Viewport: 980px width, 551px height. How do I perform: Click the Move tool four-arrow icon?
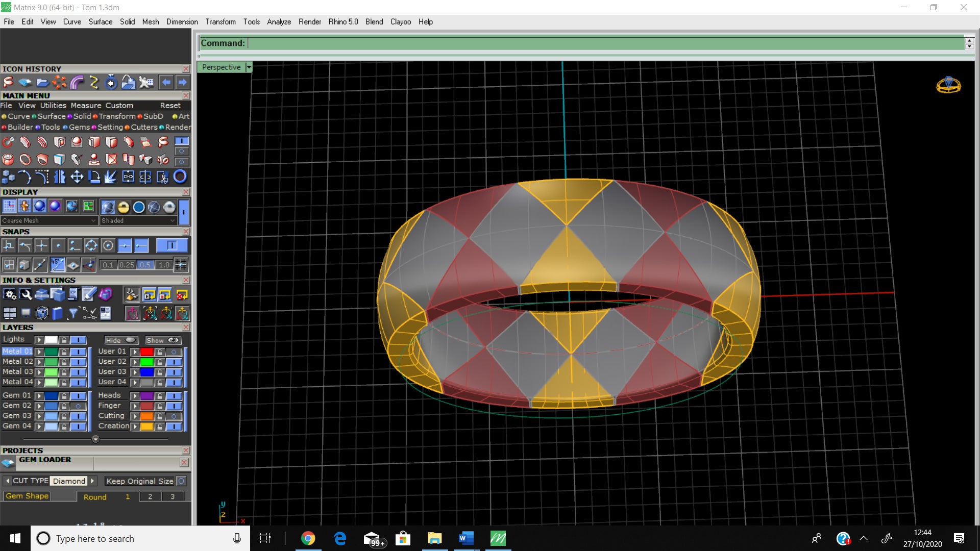[77, 177]
